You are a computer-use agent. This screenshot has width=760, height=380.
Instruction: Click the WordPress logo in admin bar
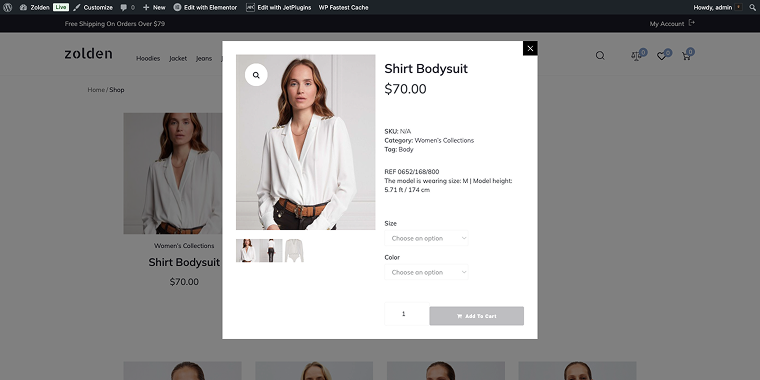(7, 7)
